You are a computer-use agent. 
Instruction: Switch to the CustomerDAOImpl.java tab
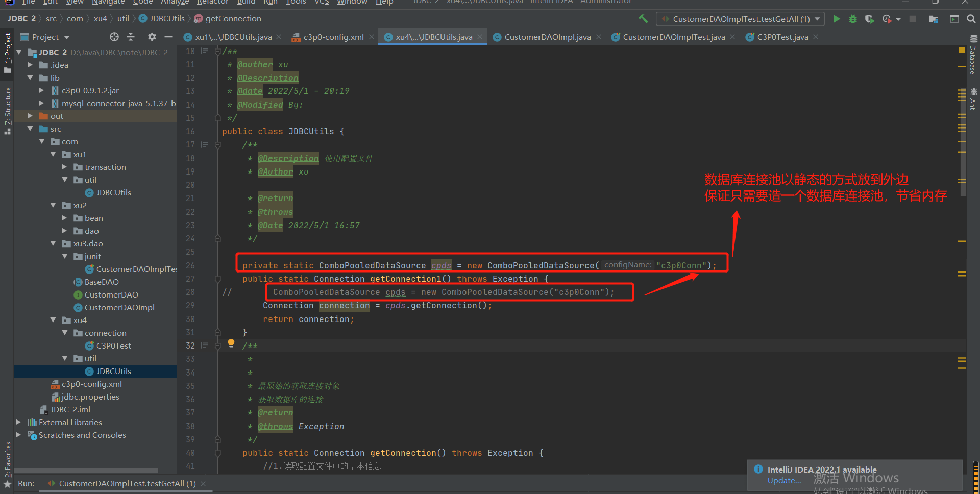pyautogui.click(x=547, y=37)
